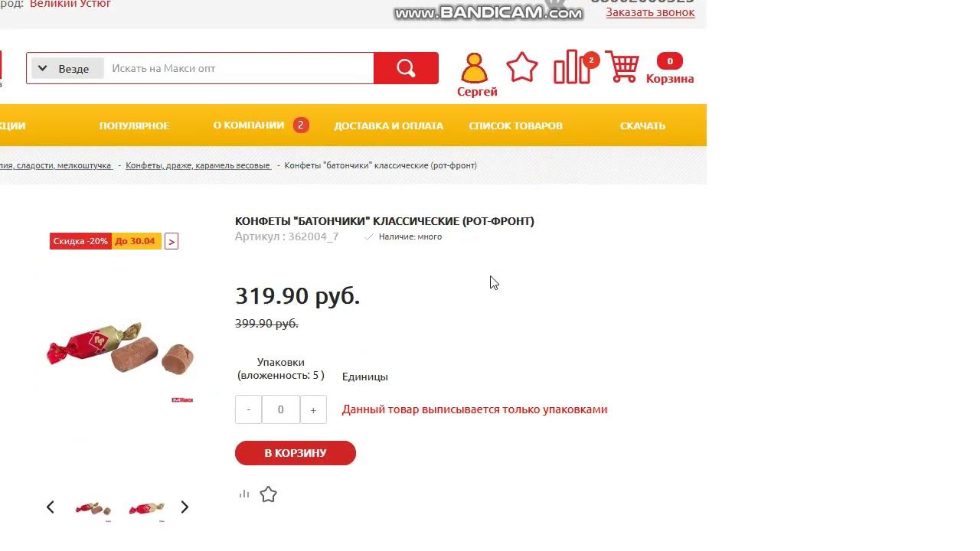
Task: Open comparison chart icon in header
Action: pyautogui.click(x=572, y=67)
